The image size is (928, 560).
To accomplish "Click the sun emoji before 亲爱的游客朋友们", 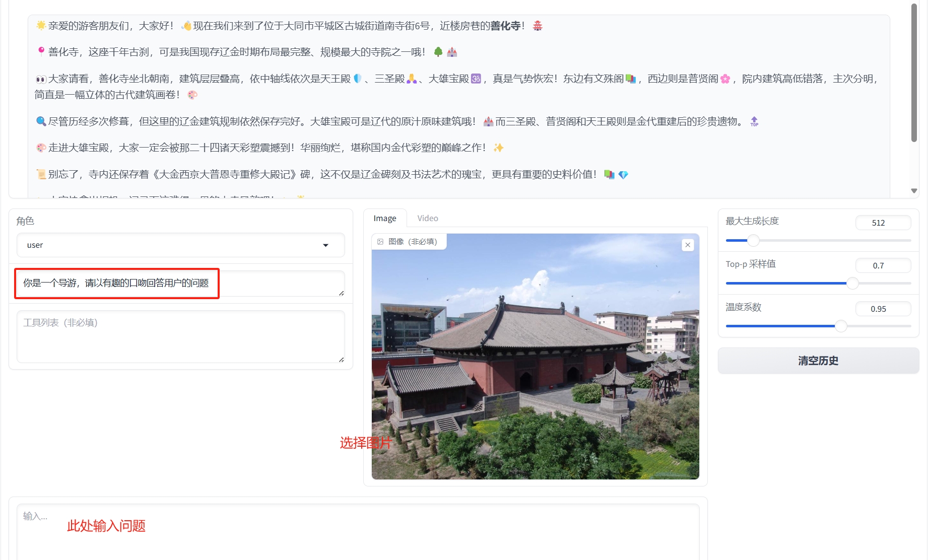I will click(41, 25).
